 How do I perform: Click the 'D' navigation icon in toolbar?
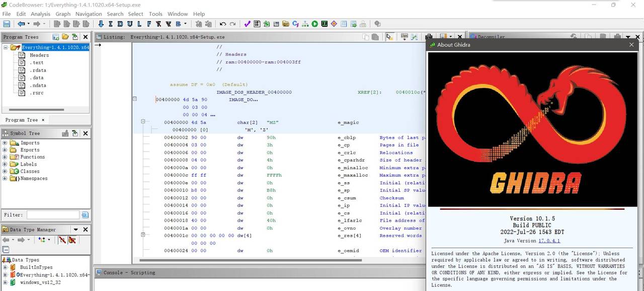tap(120, 24)
